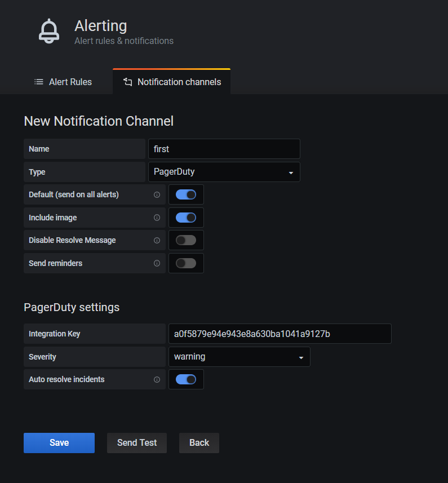
Task: Click the Send Test button
Action: (137, 442)
